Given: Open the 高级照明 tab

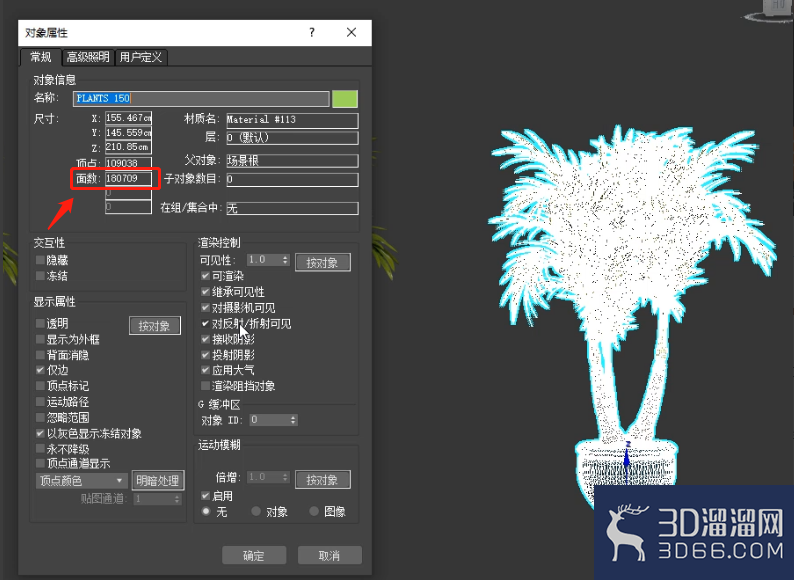Looking at the screenshot, I should pos(88,57).
